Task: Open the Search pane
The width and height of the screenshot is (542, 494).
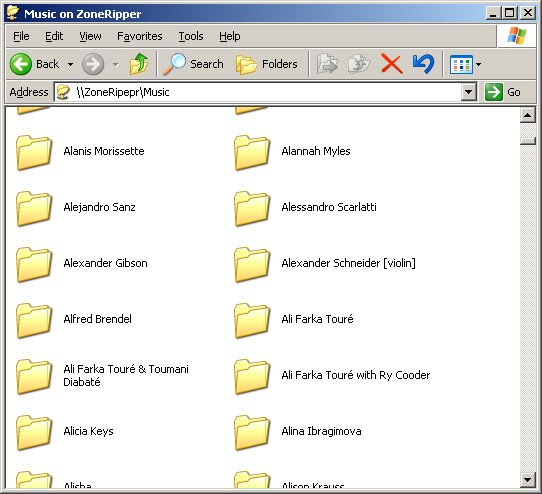Action: (x=194, y=64)
